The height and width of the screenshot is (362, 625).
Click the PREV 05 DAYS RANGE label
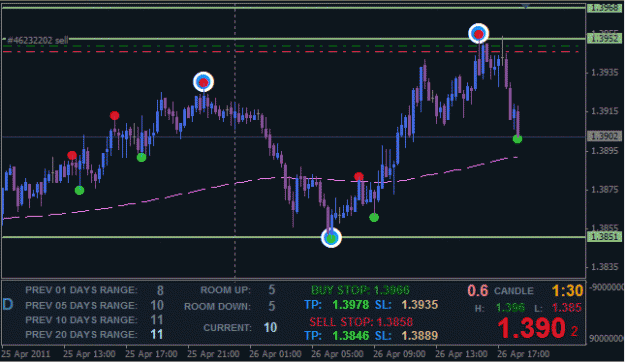[81, 305]
